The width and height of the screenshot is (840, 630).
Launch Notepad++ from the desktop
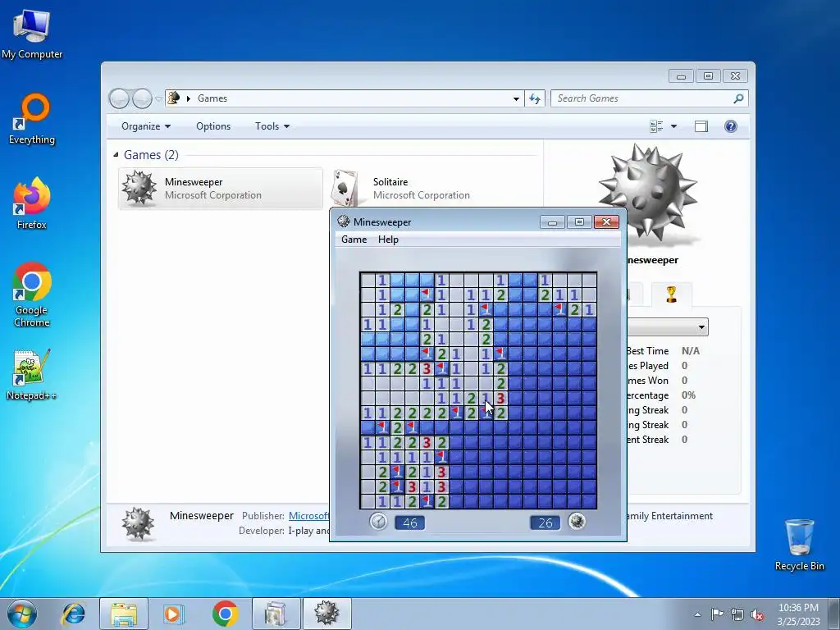(x=32, y=375)
